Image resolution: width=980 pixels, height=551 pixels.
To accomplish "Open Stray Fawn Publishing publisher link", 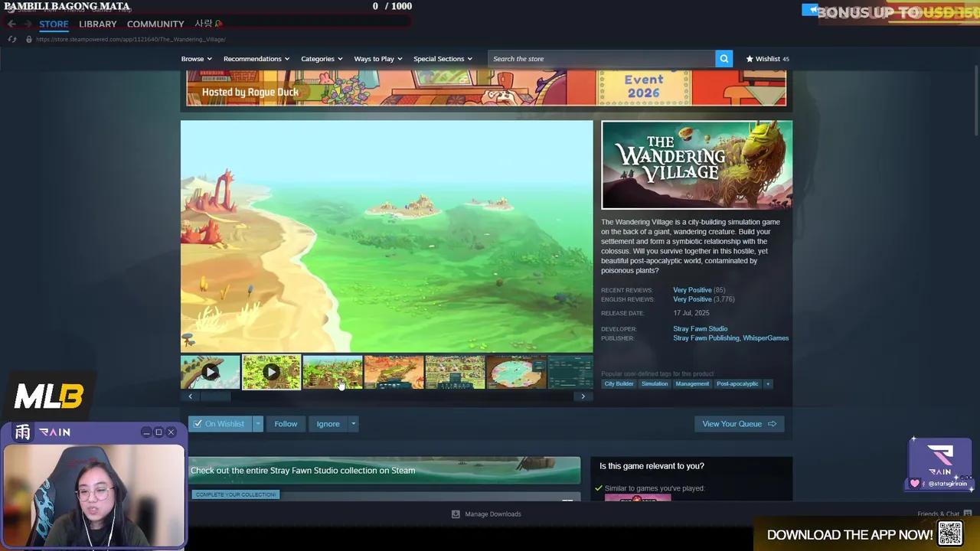I will [706, 338].
